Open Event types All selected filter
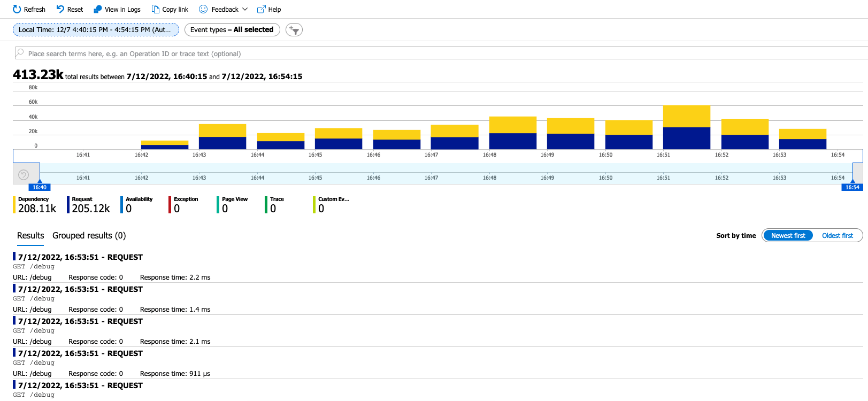Screen dimensions: 868x401 [232, 30]
